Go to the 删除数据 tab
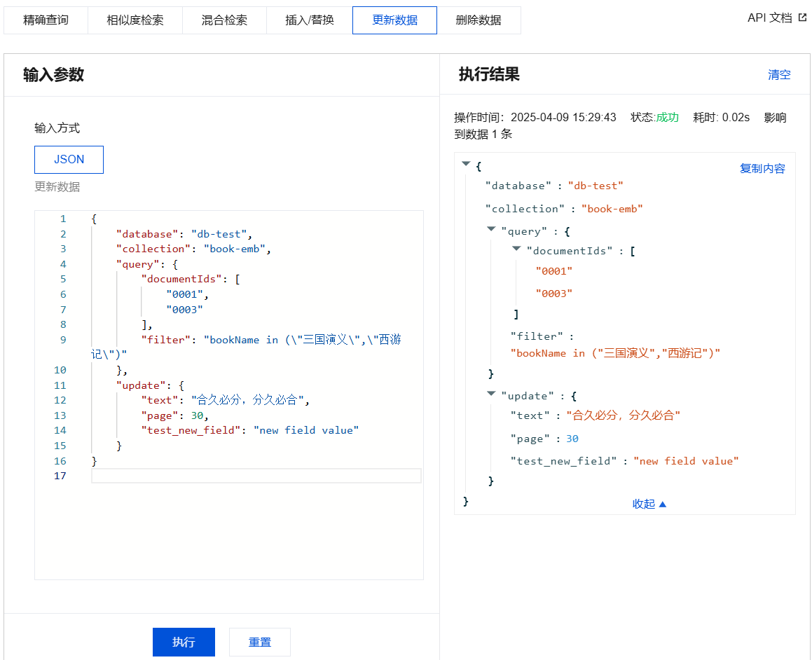The height and width of the screenshot is (660, 812). tap(479, 20)
